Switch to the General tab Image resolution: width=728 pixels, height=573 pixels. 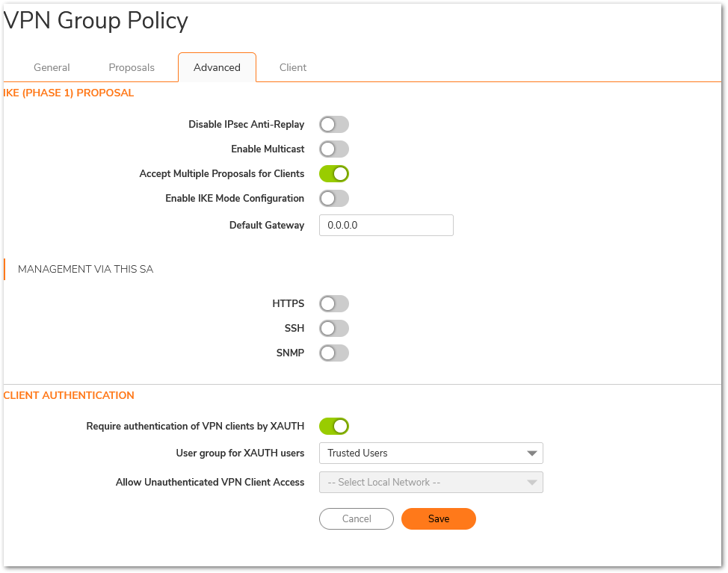pos(52,67)
